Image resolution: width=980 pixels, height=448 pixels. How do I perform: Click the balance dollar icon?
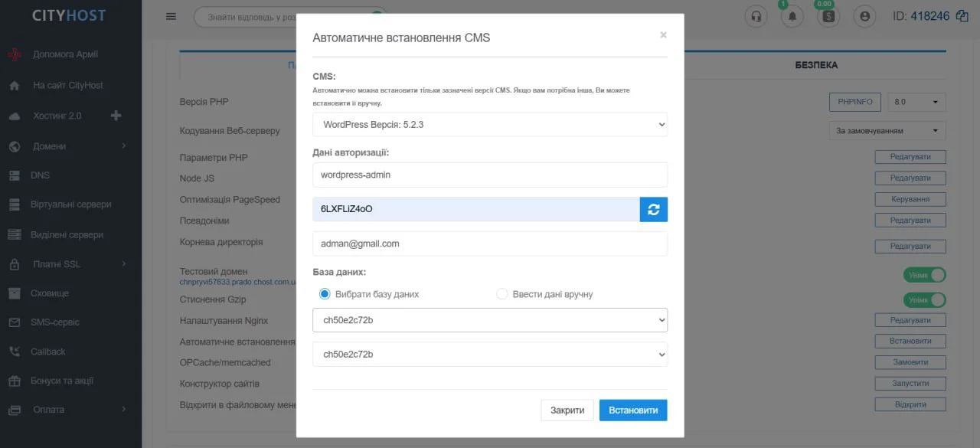pyautogui.click(x=828, y=16)
